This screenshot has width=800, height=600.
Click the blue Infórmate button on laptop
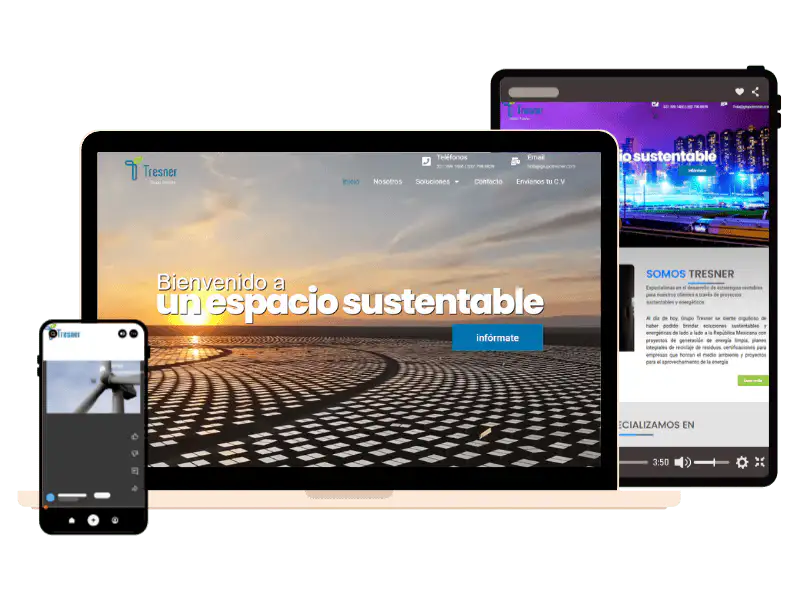click(x=497, y=338)
